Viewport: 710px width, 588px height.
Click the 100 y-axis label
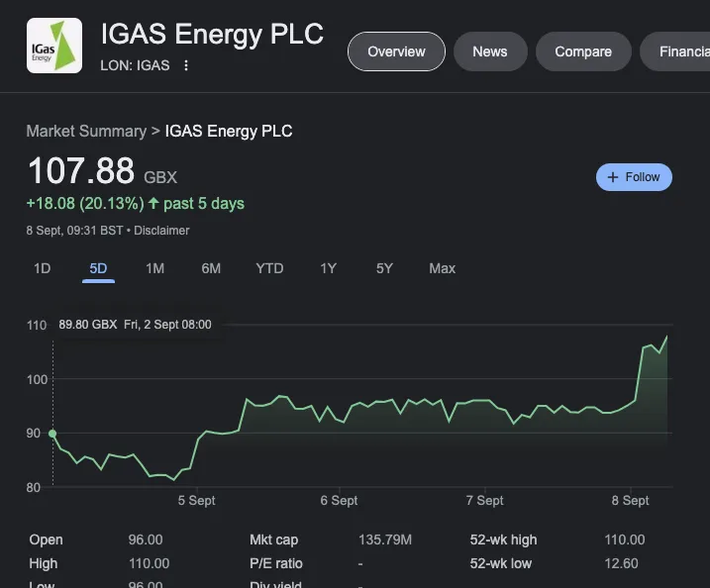tap(37, 380)
